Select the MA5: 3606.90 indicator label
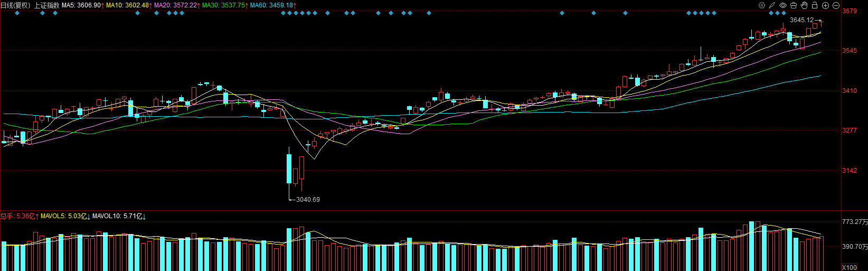This screenshot has height=271, width=868. tap(81, 5)
